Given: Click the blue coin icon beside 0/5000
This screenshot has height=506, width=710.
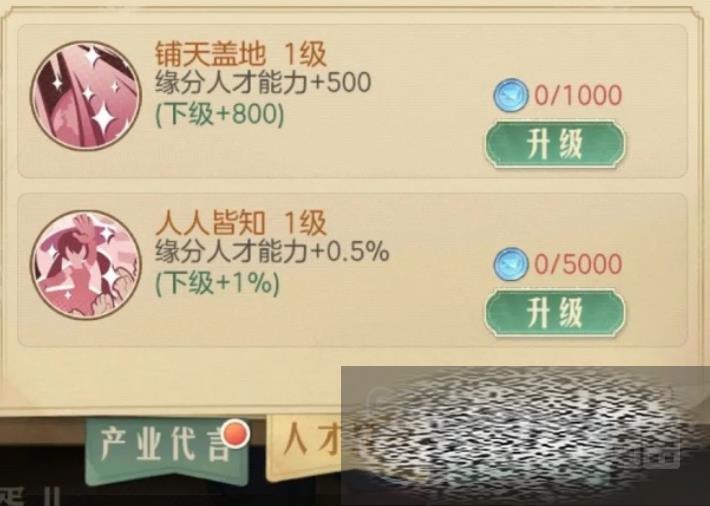Looking at the screenshot, I should click(x=510, y=264).
